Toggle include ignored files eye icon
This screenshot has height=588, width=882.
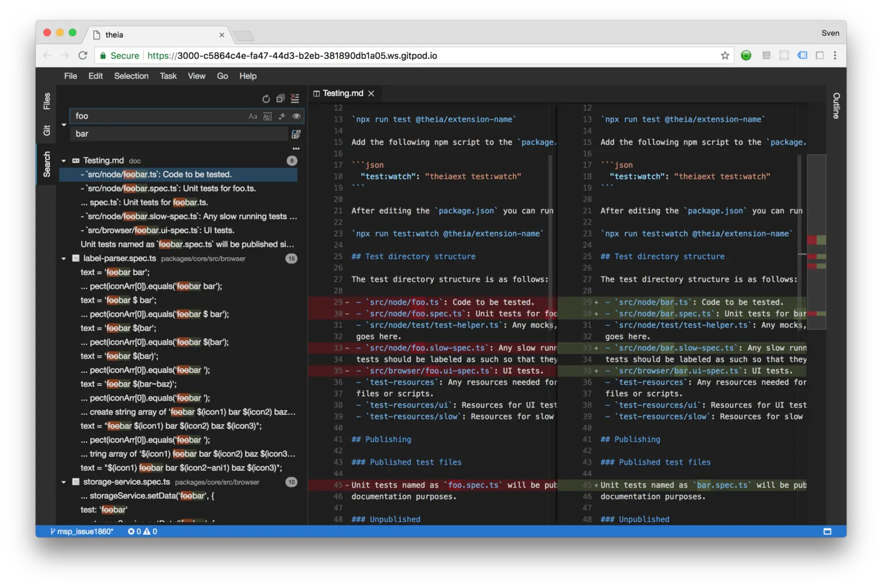pos(296,116)
